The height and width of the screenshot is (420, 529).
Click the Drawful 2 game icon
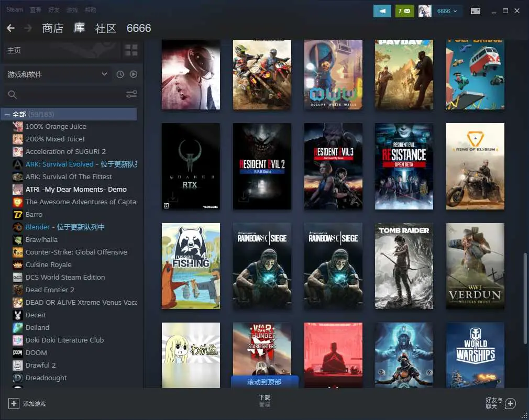point(17,366)
